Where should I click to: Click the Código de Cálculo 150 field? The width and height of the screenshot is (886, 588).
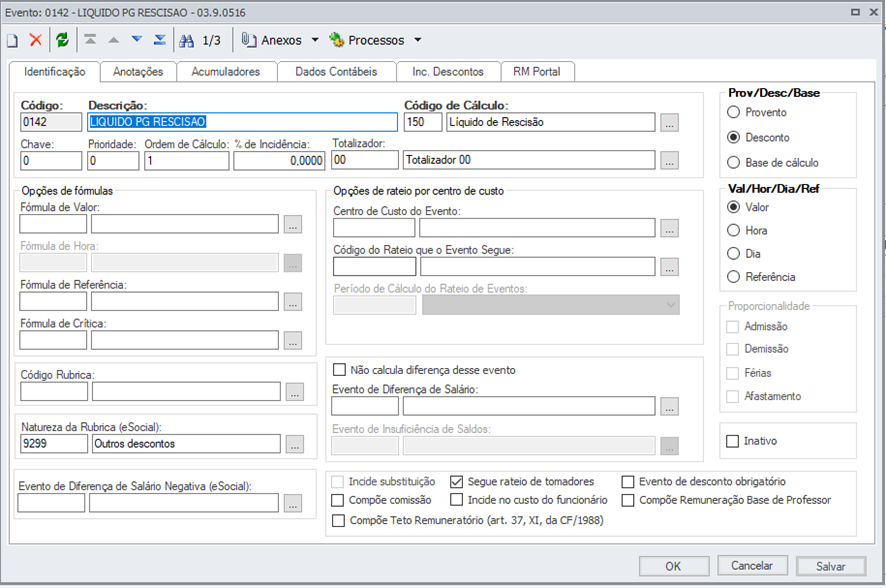pos(423,122)
